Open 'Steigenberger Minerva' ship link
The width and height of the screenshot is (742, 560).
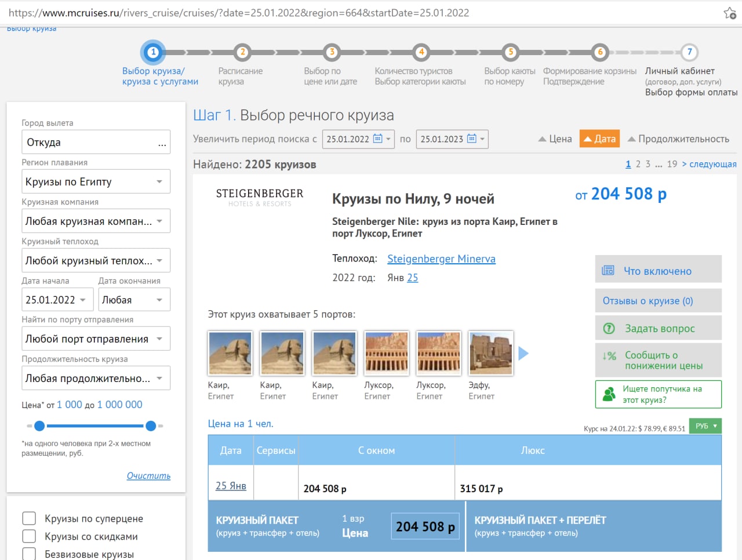441,259
